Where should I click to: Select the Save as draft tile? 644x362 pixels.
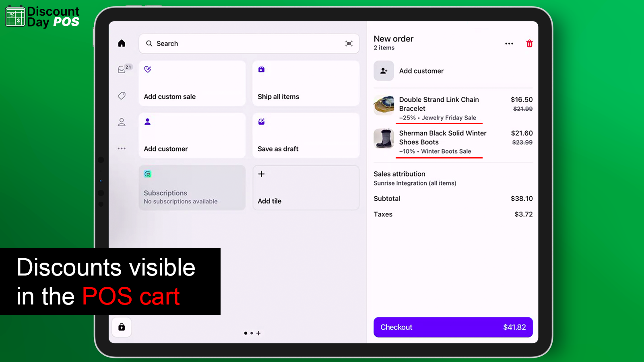[x=305, y=136]
